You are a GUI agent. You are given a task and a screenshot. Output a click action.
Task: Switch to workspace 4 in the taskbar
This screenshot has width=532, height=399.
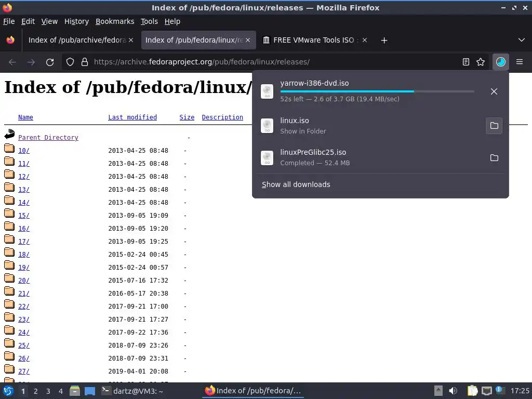pos(61,391)
